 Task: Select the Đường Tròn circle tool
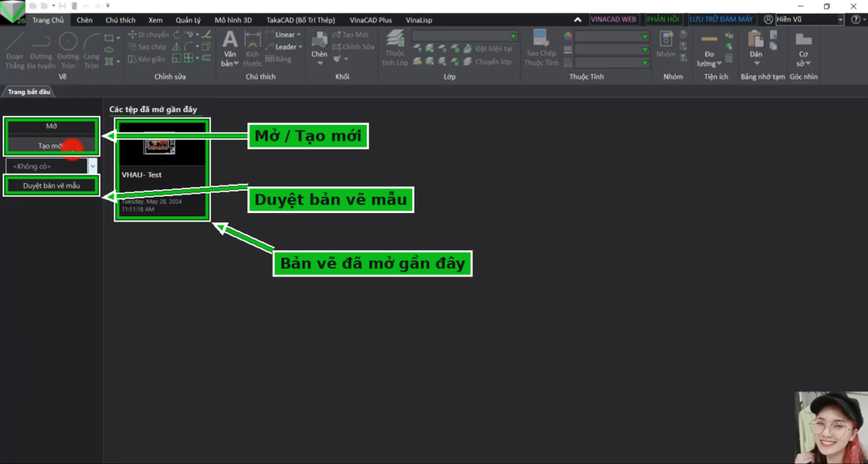tap(68, 50)
